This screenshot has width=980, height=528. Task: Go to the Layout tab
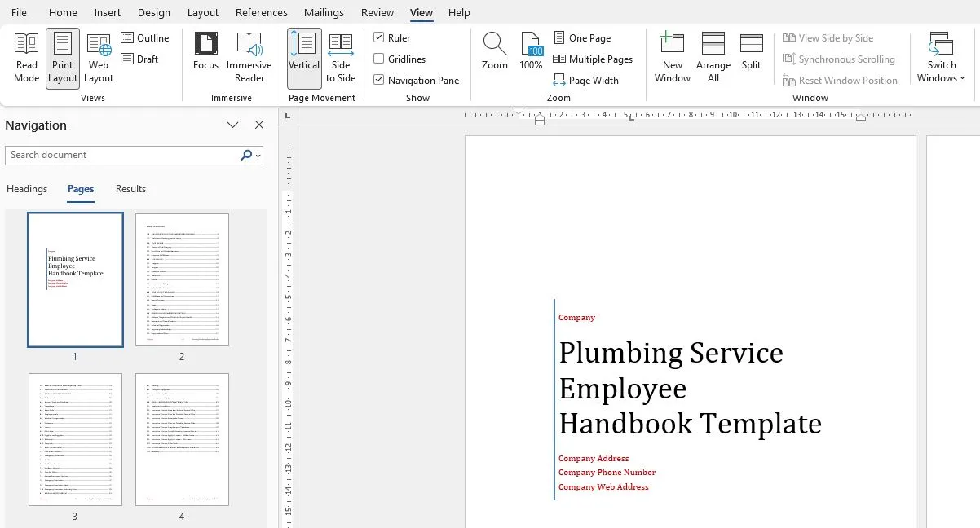click(x=203, y=12)
